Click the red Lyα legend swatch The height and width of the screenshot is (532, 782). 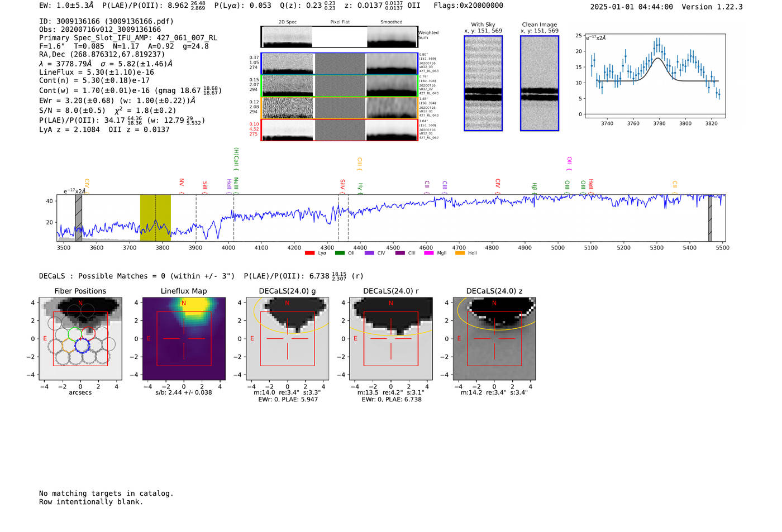(x=309, y=253)
